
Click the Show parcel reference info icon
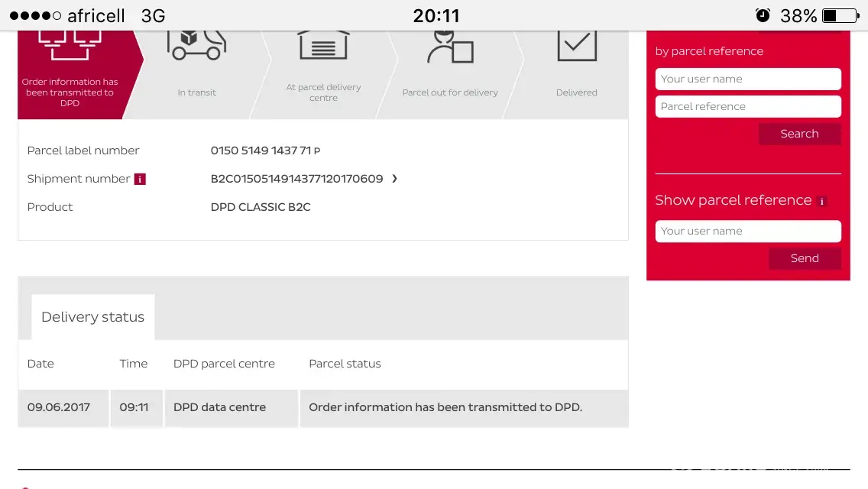(822, 201)
